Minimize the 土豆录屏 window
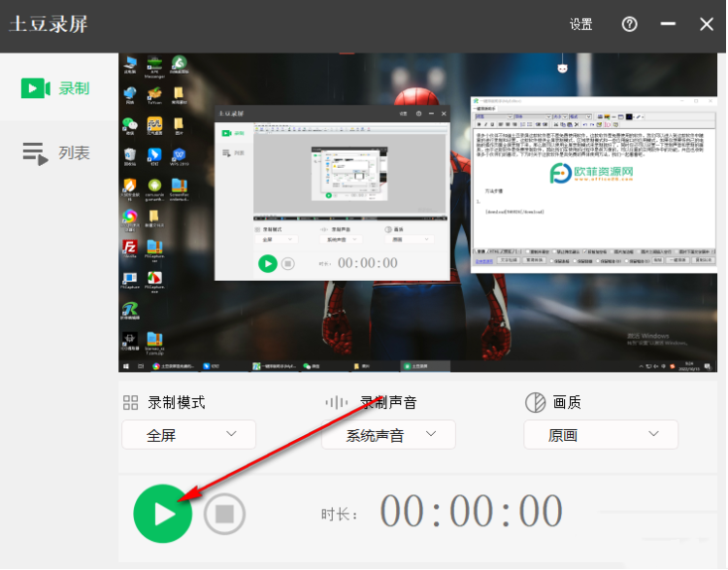This screenshot has width=728, height=570. tap(668, 24)
